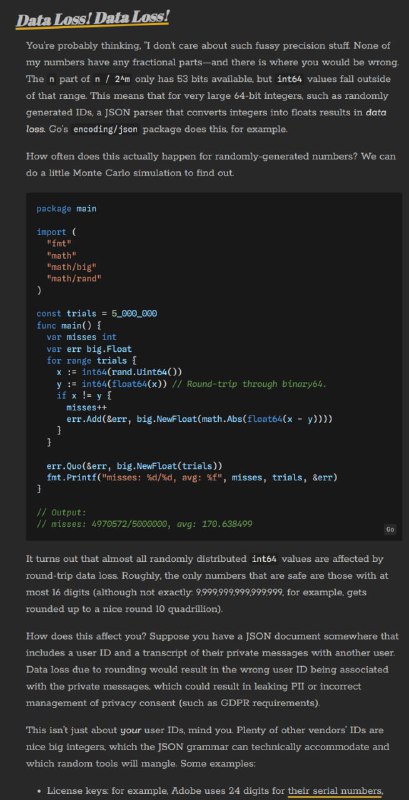This screenshot has height=800, width=409.
Task: Click the Go language badge on code block
Action: click(390, 530)
